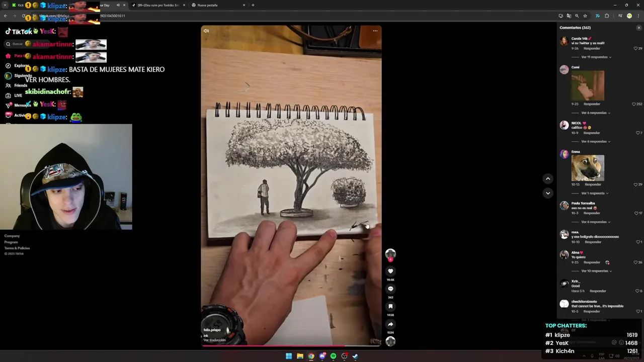
Task: Open Spotify from the taskbar
Action: (x=333, y=356)
